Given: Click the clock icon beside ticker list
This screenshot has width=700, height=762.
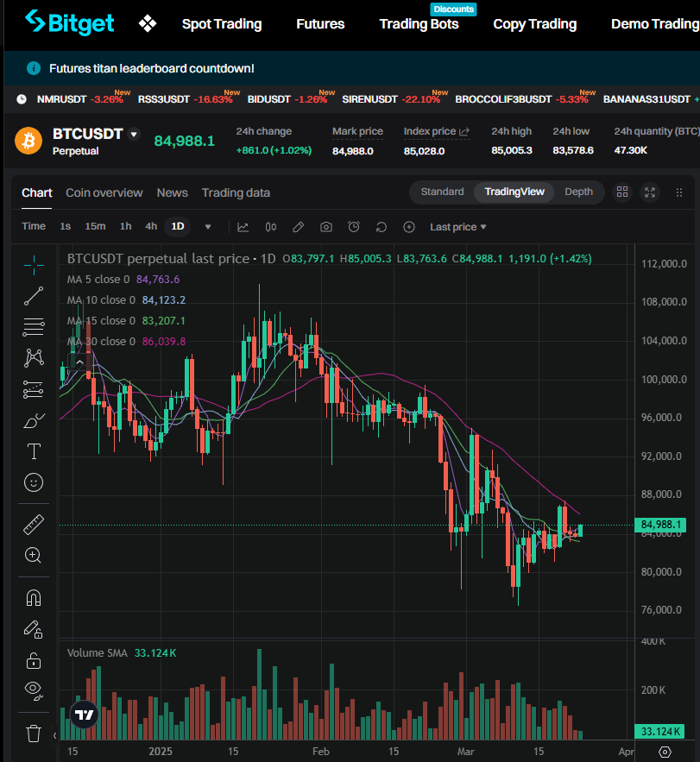Looking at the screenshot, I should (22, 99).
